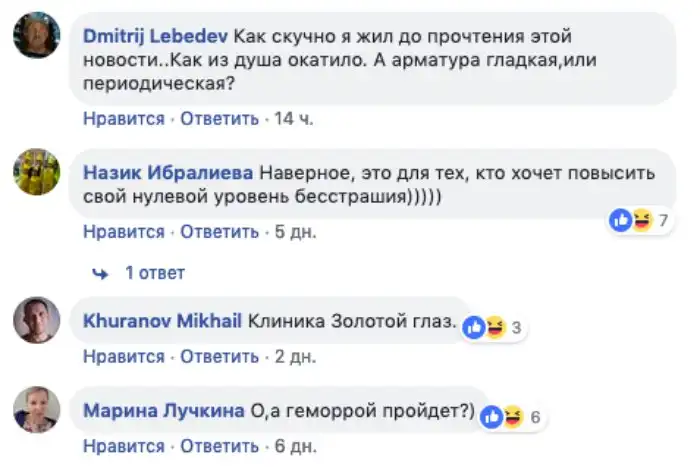700x467 pixels.
Task: Open Khuranov Mikhail's avatar
Action: [x=34, y=319]
